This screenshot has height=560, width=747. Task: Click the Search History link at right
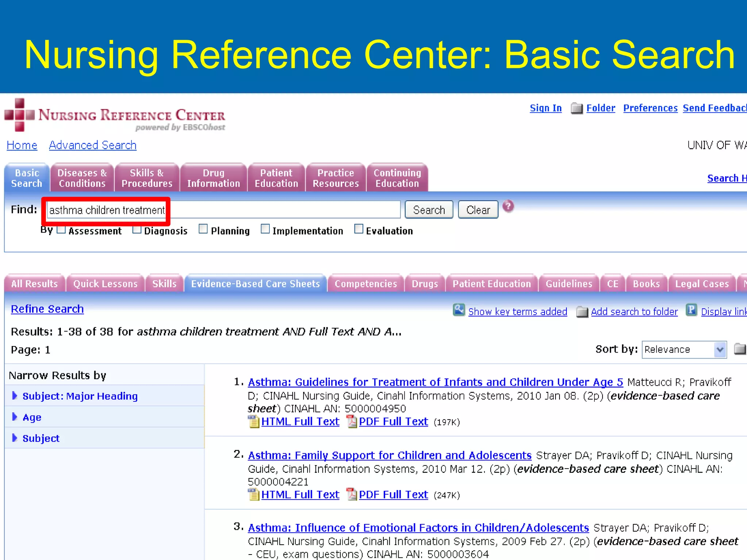tap(727, 178)
